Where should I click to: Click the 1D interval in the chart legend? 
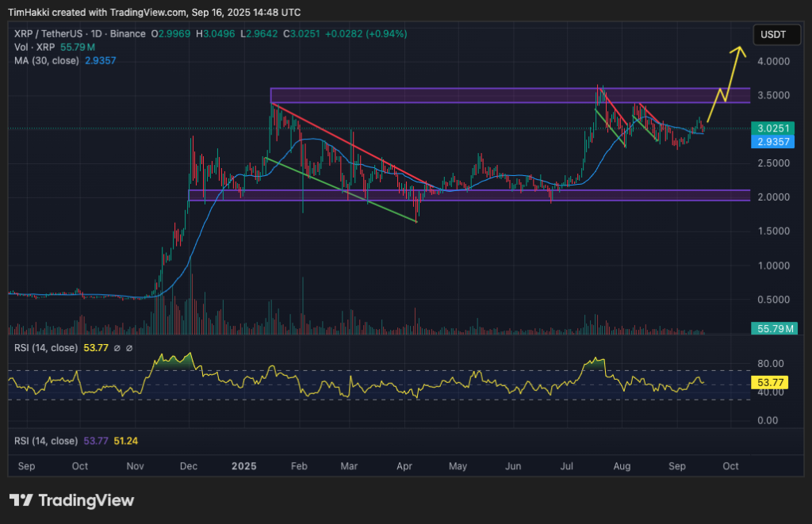pyautogui.click(x=94, y=33)
